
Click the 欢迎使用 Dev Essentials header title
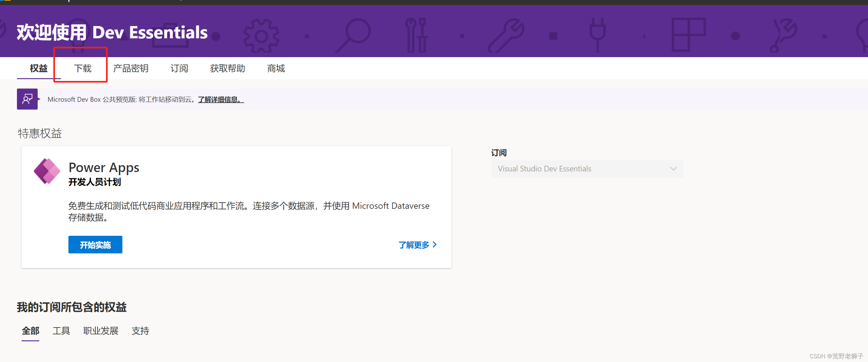click(112, 32)
